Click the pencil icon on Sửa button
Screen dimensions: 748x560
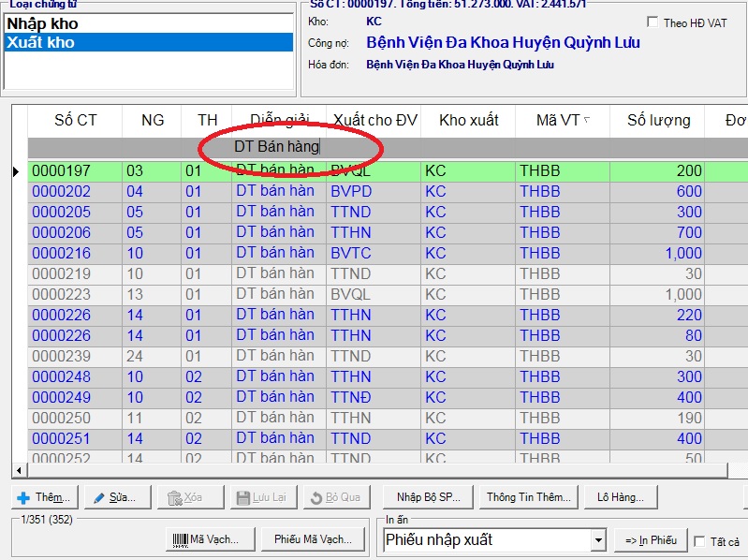(99, 498)
